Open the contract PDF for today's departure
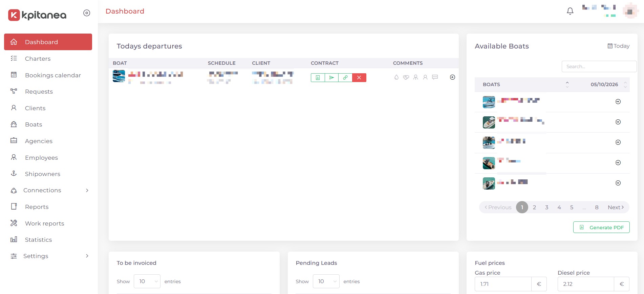Screen dimensions: 644x294 (318, 78)
